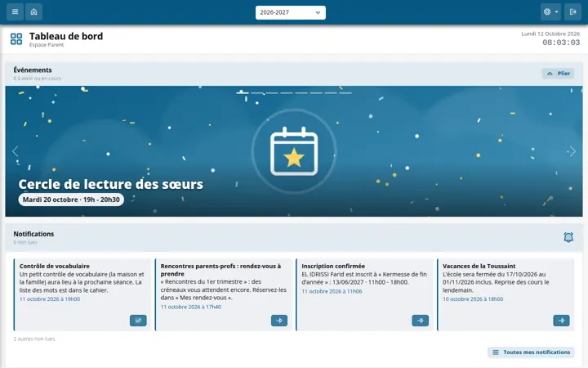Image resolution: width=588 pixels, height=368 pixels.
Task: Click the Espace Parent subtitle
Action: click(x=47, y=45)
